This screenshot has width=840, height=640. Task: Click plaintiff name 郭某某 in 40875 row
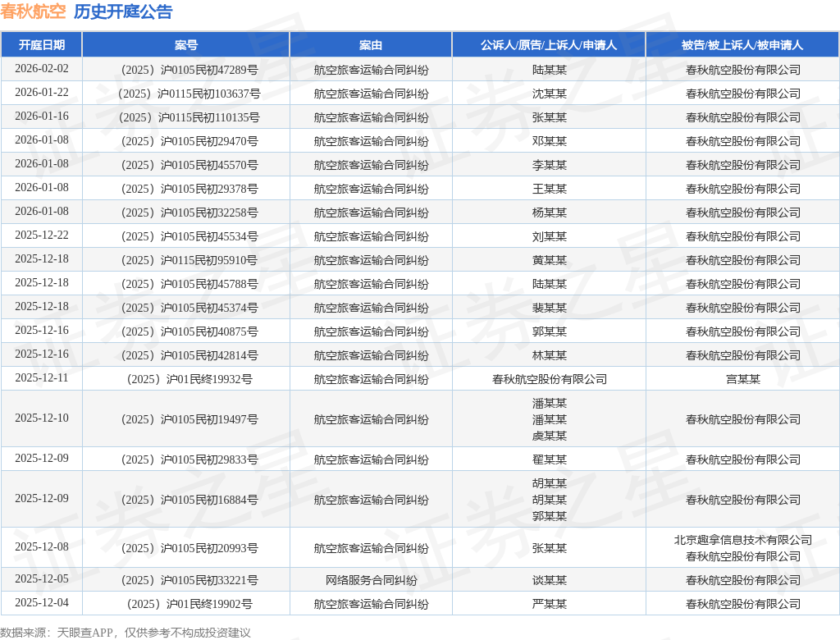(x=549, y=331)
